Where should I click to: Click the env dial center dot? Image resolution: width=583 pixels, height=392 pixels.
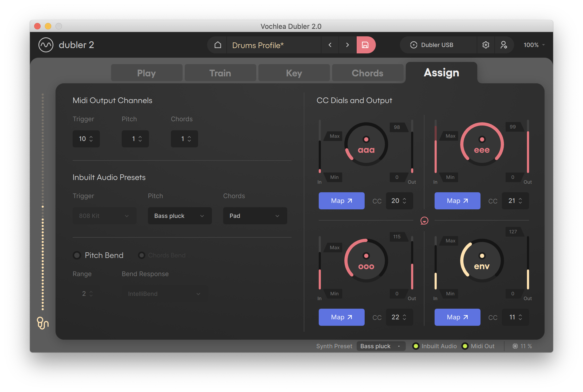(x=482, y=256)
